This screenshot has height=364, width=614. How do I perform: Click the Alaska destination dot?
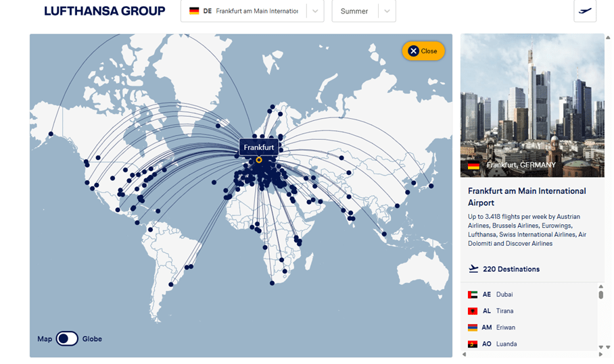click(51, 134)
